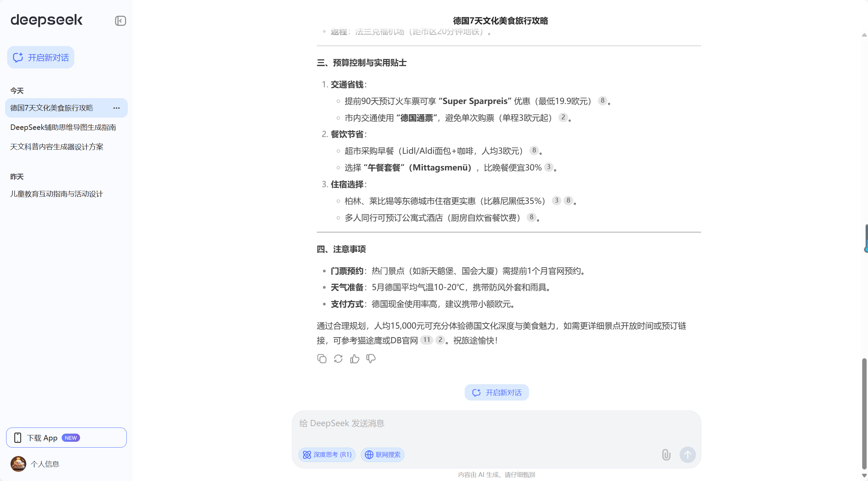868x481 pixels.
Task: Click 开启新对话 below the response
Action: tap(496, 392)
